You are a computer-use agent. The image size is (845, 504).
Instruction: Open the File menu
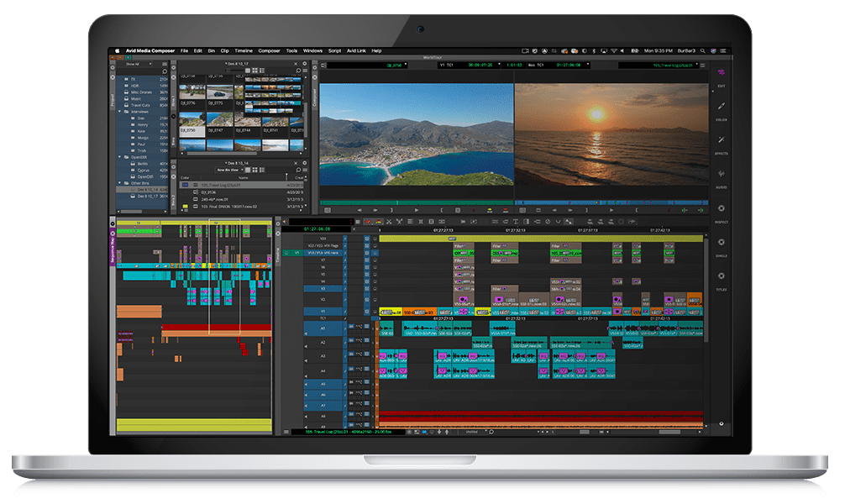pos(184,50)
